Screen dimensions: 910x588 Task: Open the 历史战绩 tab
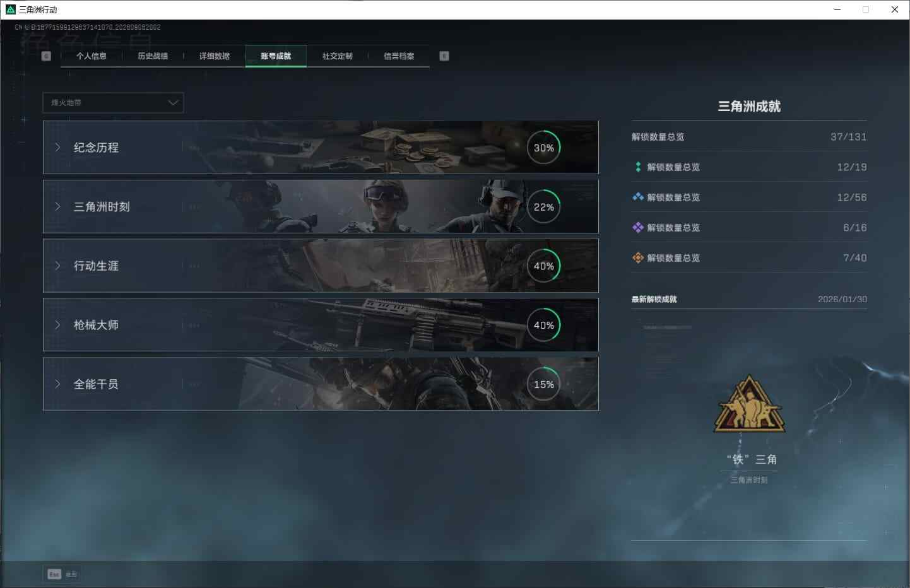tap(153, 56)
